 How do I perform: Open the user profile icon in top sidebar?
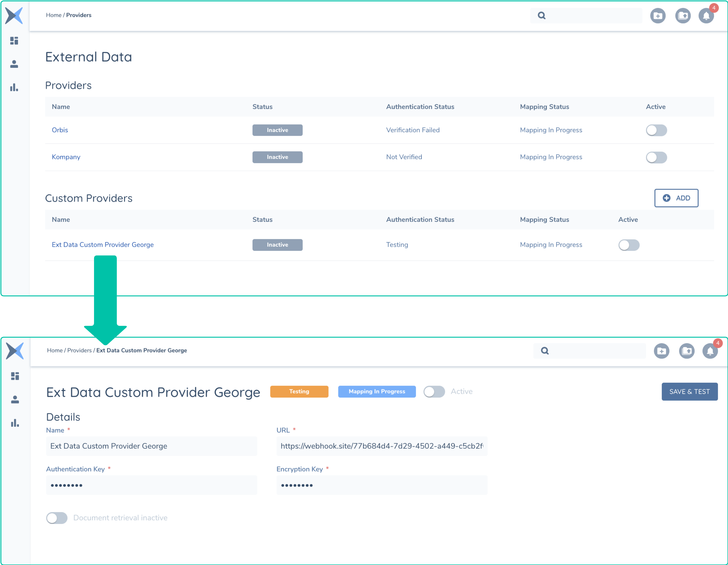click(x=14, y=64)
